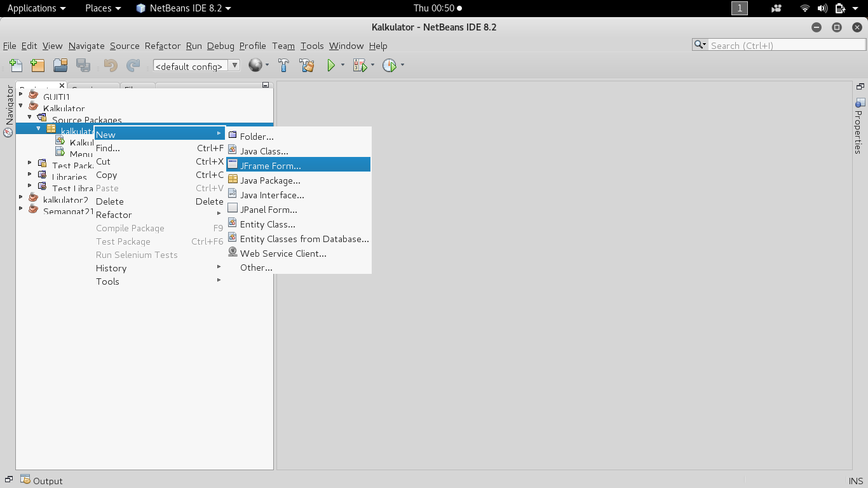Image resolution: width=868 pixels, height=488 pixels.
Task: Click Delete in the context menu
Action: [x=159, y=201]
